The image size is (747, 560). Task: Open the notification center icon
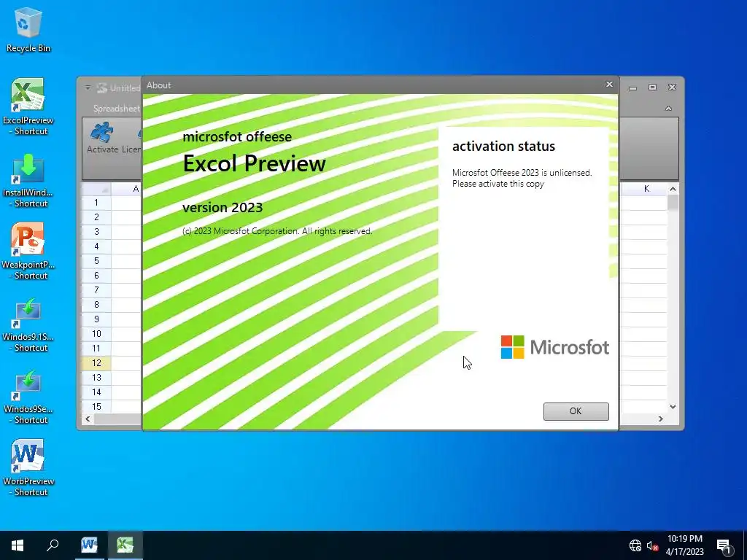(x=724, y=545)
